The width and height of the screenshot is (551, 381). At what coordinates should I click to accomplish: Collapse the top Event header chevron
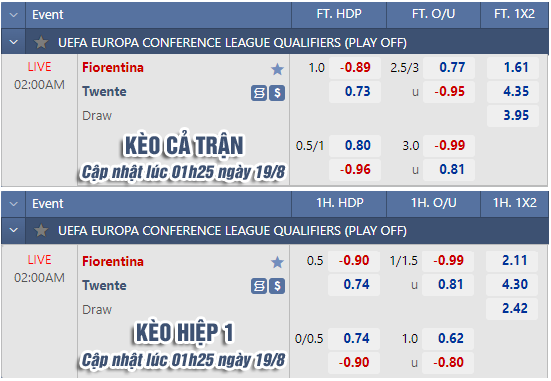pos(14,15)
